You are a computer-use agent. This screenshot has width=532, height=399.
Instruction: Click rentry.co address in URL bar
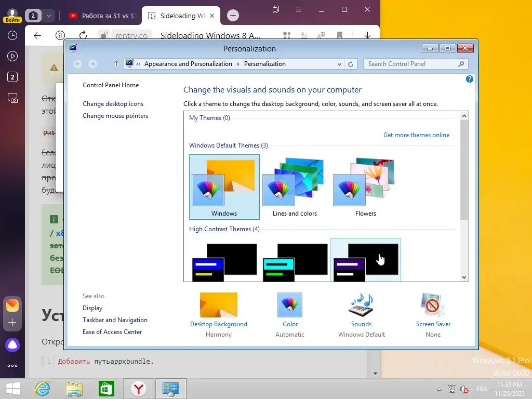131,36
